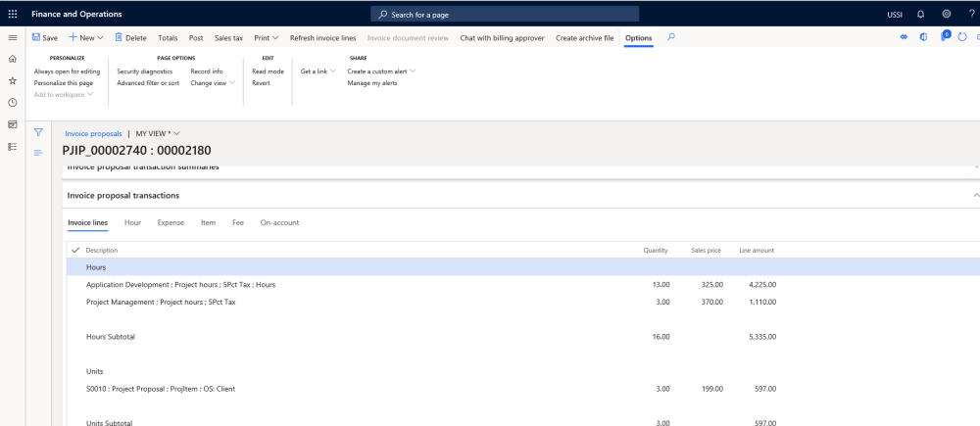Switch to Hour tab

coord(132,222)
